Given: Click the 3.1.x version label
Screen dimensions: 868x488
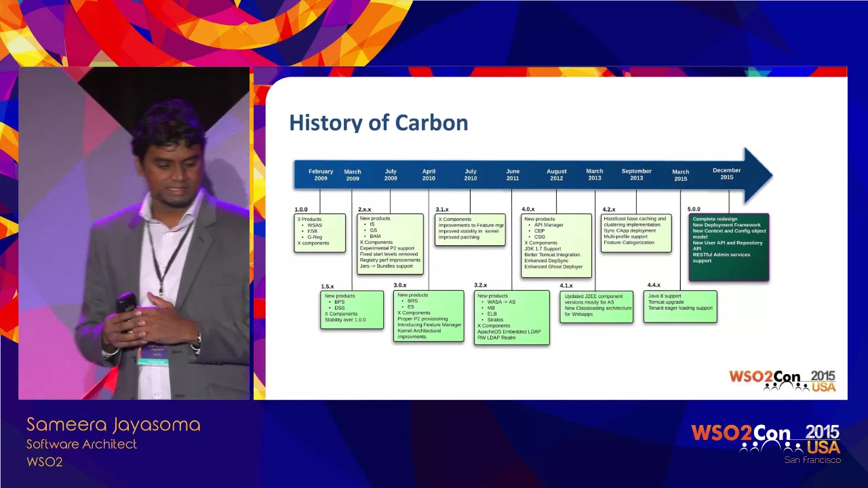Looking at the screenshot, I should pyautogui.click(x=442, y=209).
